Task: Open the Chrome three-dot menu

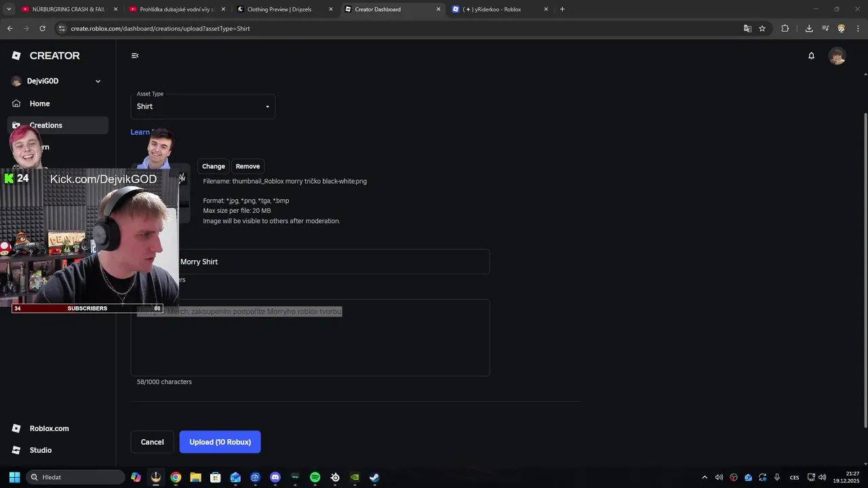Action: click(858, 28)
